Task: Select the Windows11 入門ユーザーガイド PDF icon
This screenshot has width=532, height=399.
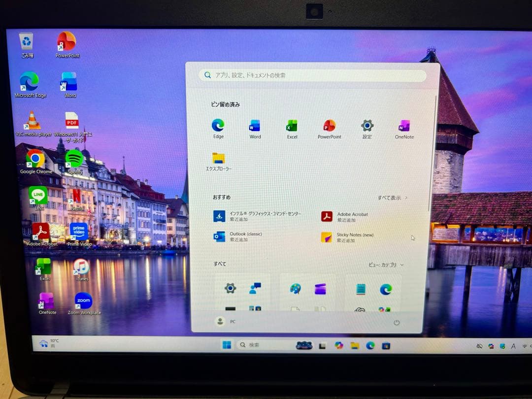Action: [x=72, y=128]
